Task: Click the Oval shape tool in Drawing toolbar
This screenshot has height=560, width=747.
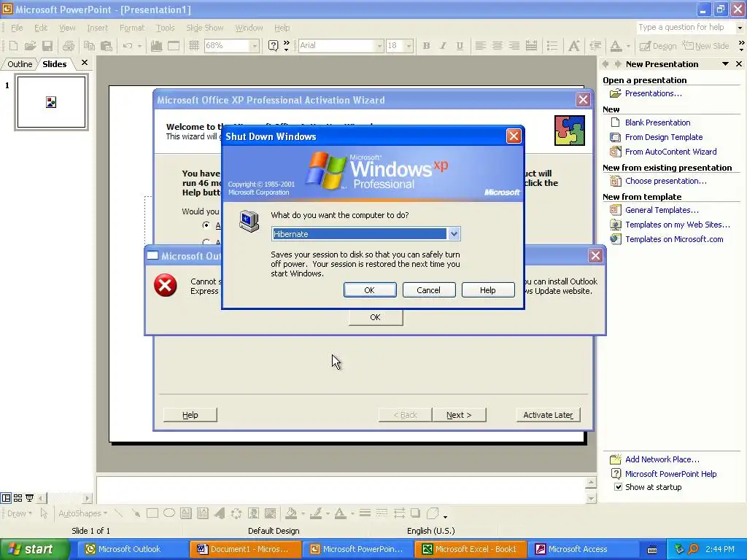Action: pos(169,513)
